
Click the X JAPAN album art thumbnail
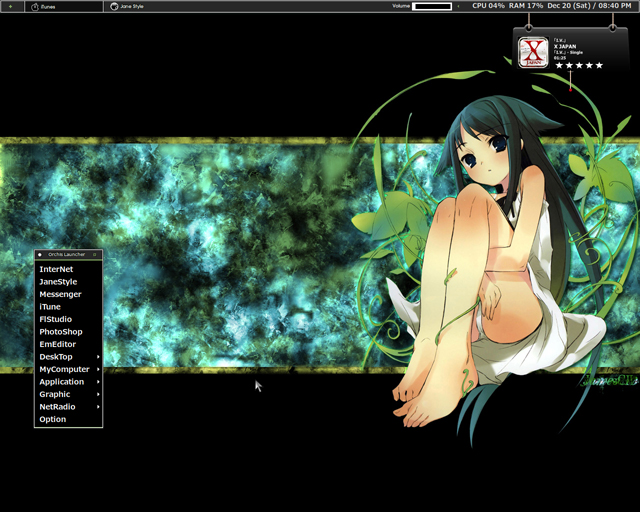point(533,52)
